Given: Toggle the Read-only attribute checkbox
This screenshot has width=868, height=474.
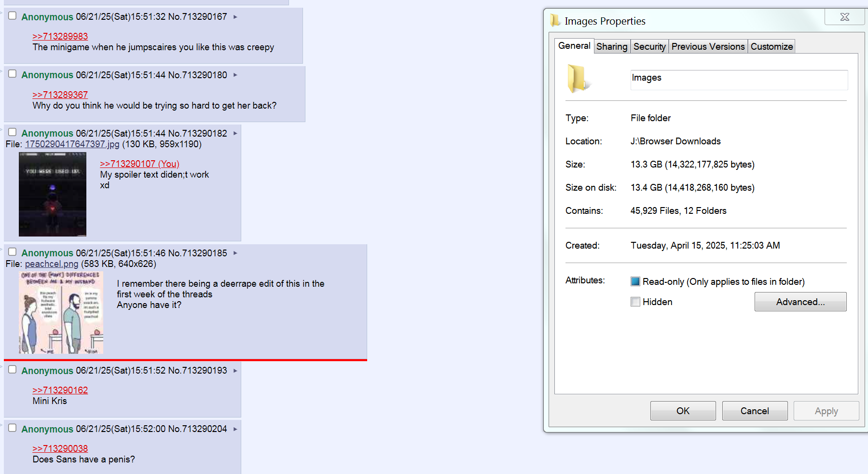Looking at the screenshot, I should pos(635,281).
